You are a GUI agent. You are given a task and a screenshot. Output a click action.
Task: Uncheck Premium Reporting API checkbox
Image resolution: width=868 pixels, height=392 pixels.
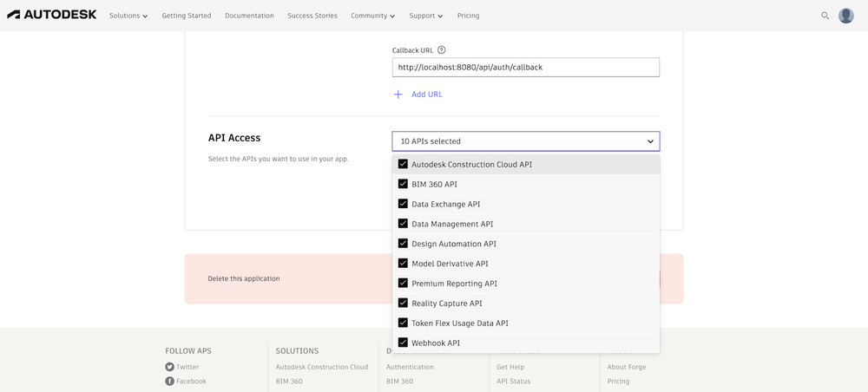click(403, 284)
